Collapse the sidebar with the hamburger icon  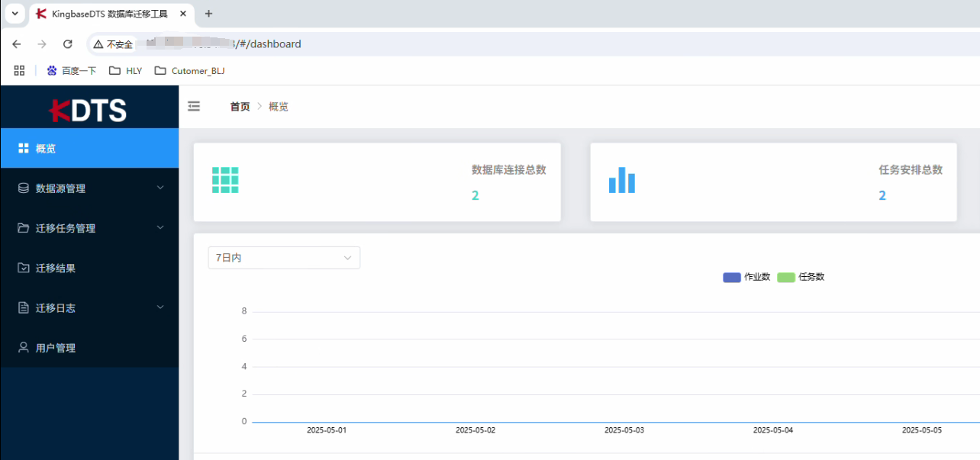[194, 107]
